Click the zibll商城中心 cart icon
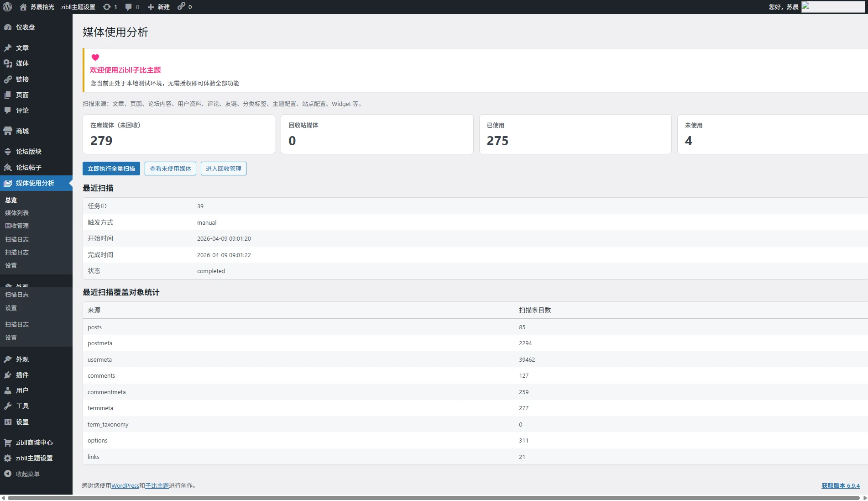 (x=8, y=443)
